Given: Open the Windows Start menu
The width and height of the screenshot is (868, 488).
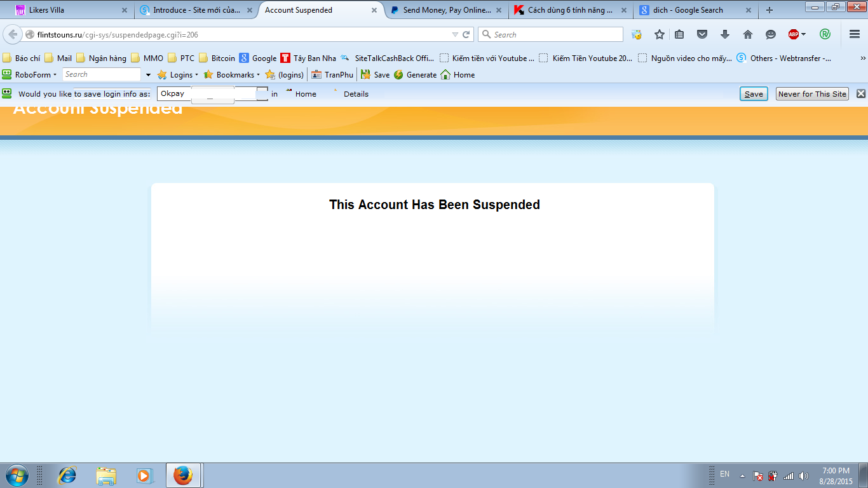Looking at the screenshot, I should pyautogui.click(x=16, y=475).
